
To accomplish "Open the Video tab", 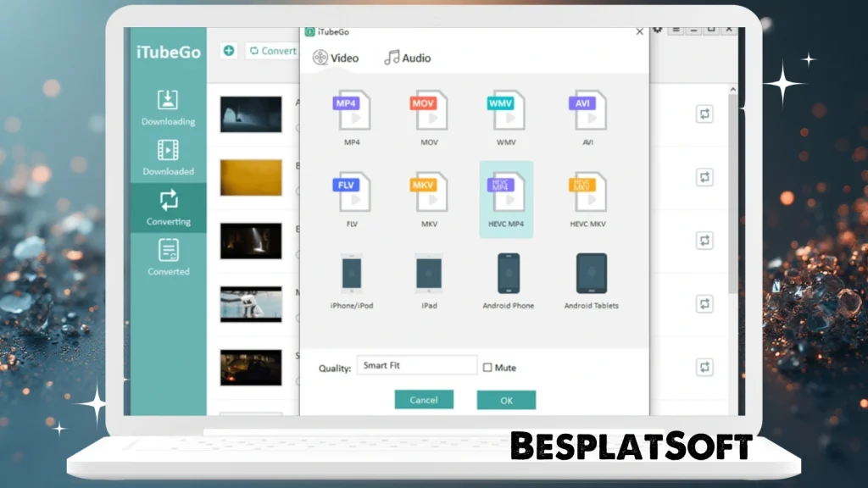I will (x=337, y=58).
